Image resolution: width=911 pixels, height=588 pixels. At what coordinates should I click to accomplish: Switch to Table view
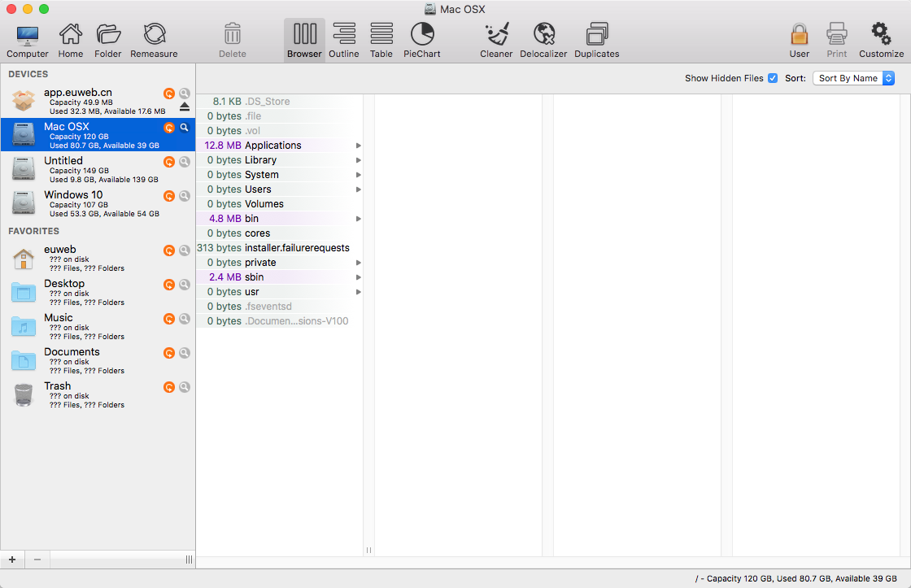point(381,40)
